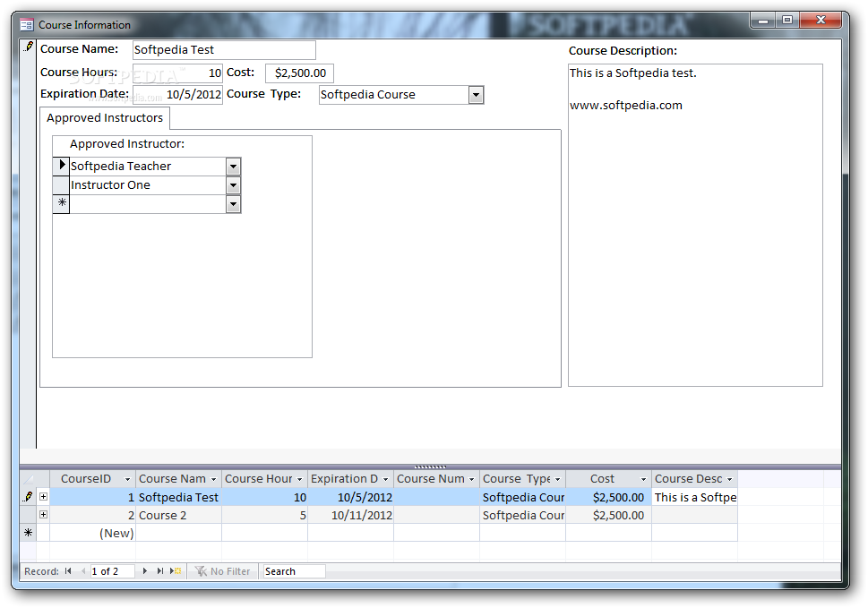Go to previous record arrow

pos(83,571)
